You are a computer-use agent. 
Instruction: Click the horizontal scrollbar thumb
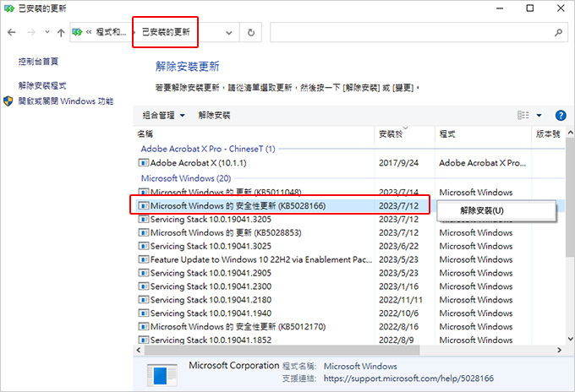tap(282, 350)
